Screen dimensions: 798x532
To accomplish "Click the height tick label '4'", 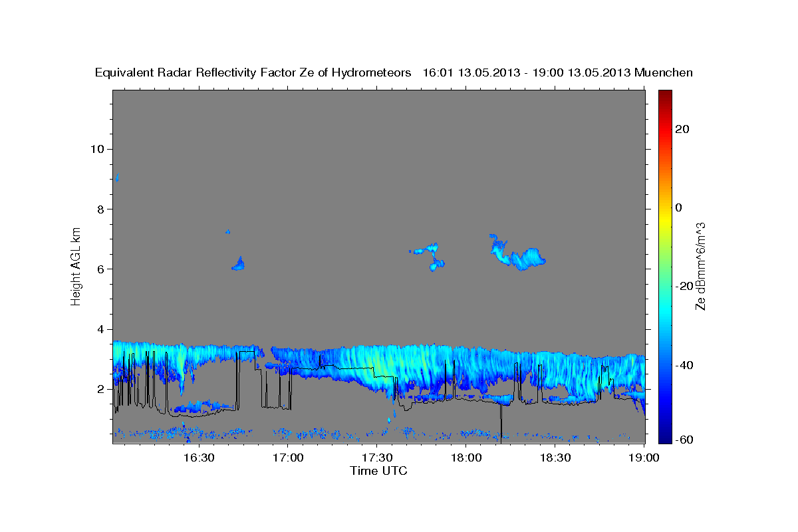I will pos(100,329).
